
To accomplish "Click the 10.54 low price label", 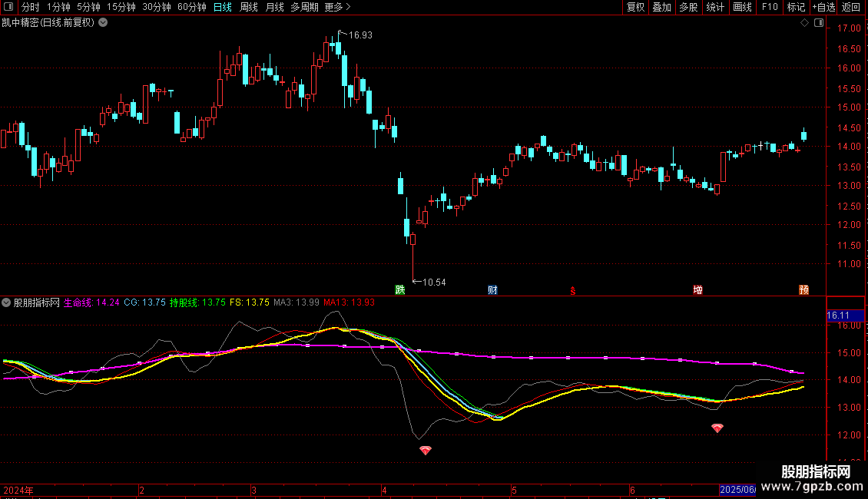I will (x=434, y=283).
